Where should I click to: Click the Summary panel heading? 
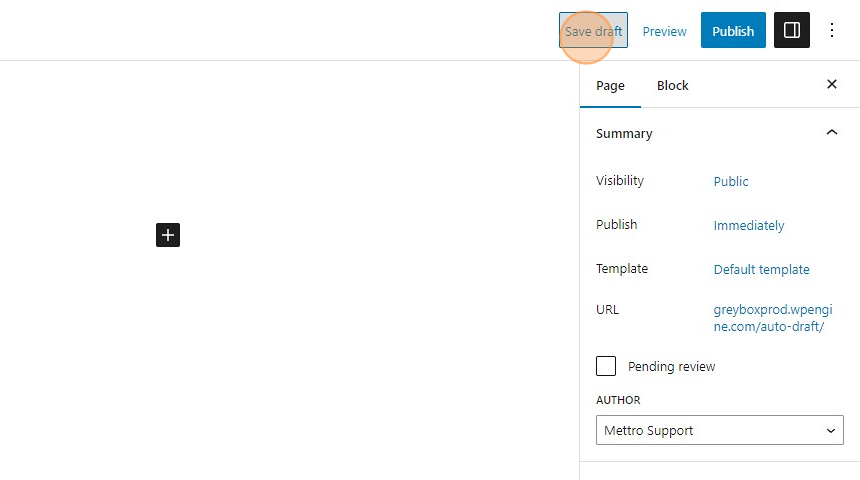click(x=624, y=133)
